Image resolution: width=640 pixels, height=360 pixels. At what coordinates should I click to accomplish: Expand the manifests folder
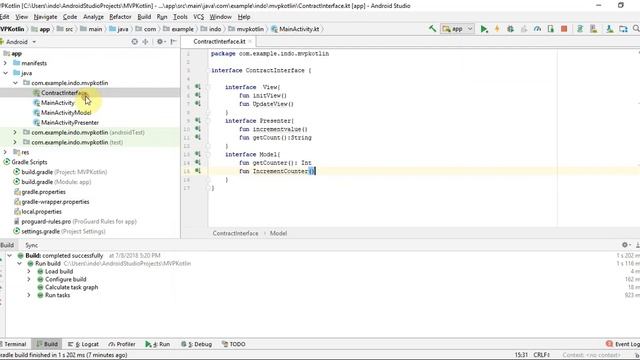(x=5, y=63)
